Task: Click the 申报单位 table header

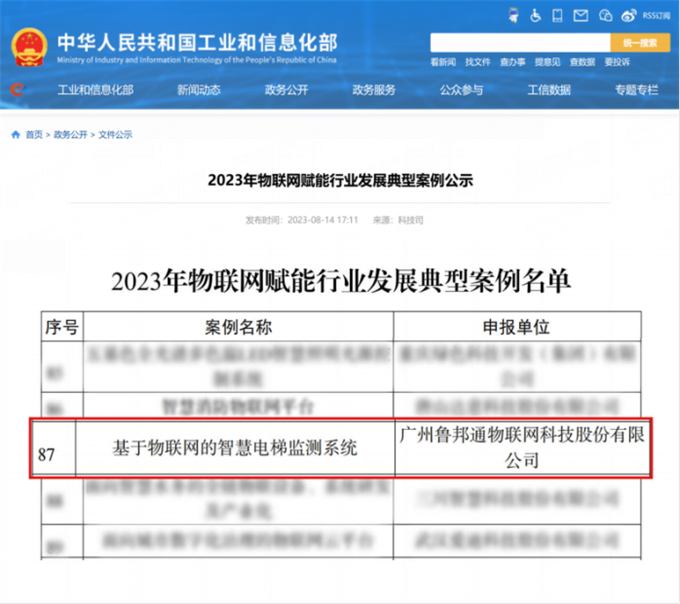Action: click(517, 326)
